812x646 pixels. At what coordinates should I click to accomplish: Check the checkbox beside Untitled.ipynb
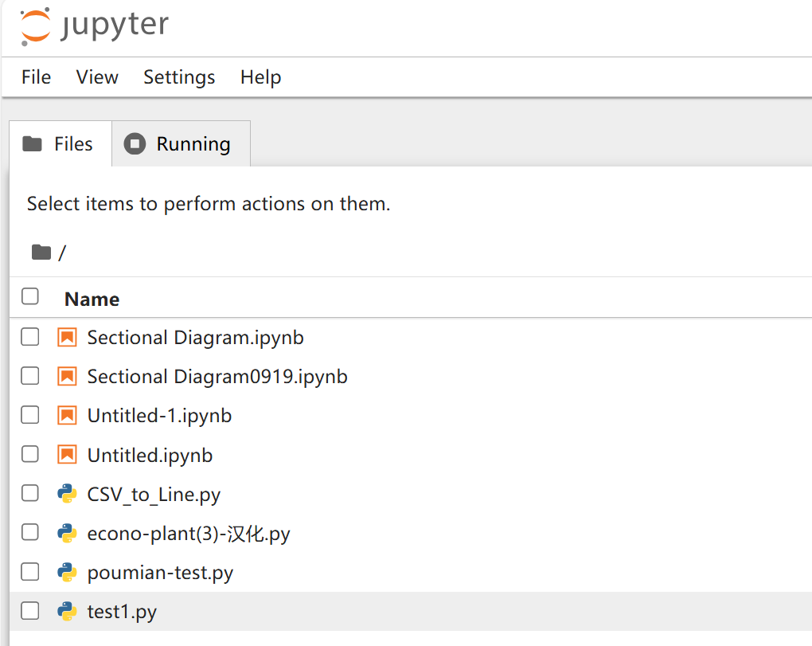(x=29, y=453)
